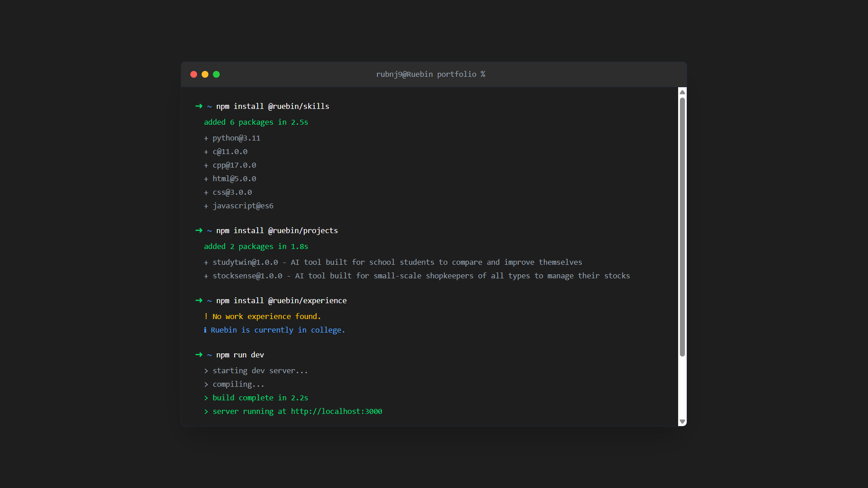This screenshot has height=488, width=868.
Task: Click the yellow minimize dot
Action: [x=205, y=74]
